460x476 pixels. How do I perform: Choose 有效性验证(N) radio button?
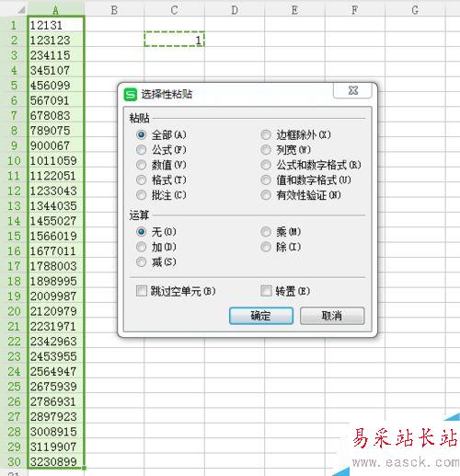[x=301, y=195]
